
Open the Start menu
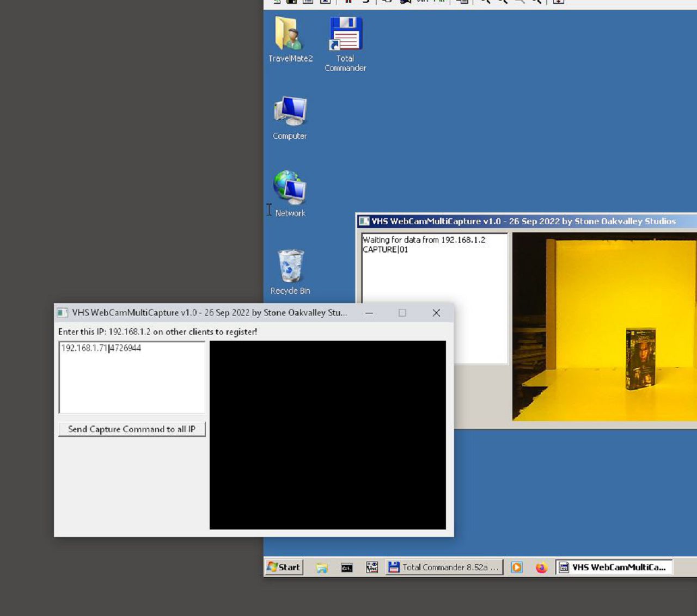point(284,567)
